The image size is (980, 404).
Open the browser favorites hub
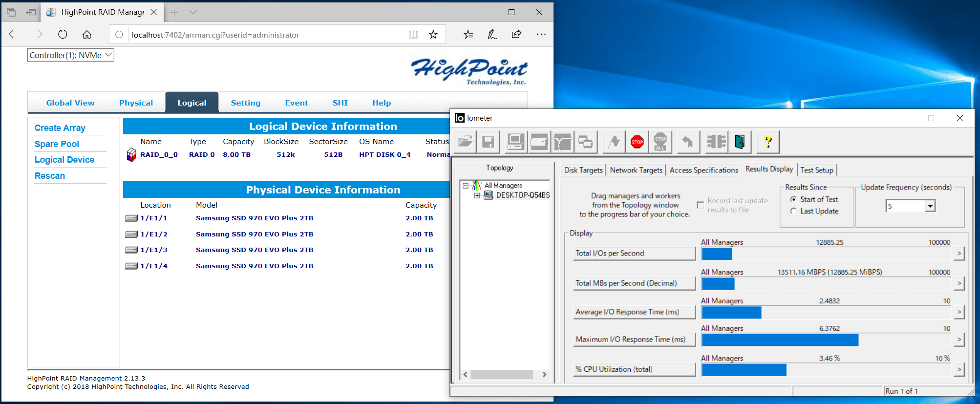tap(469, 34)
